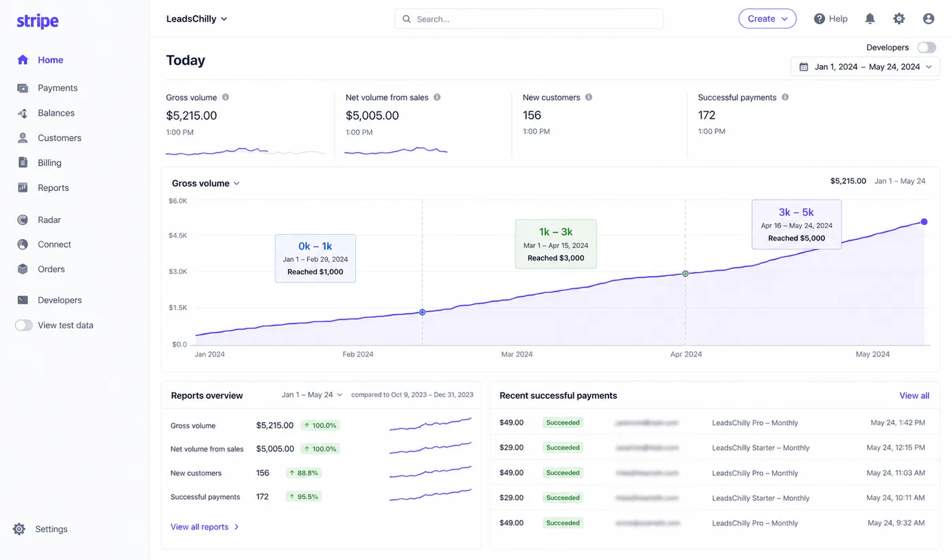Viewport: 952px width, 560px height.
Task: Click payment row dated May 24, 11:03 AM
Action: 715,473
